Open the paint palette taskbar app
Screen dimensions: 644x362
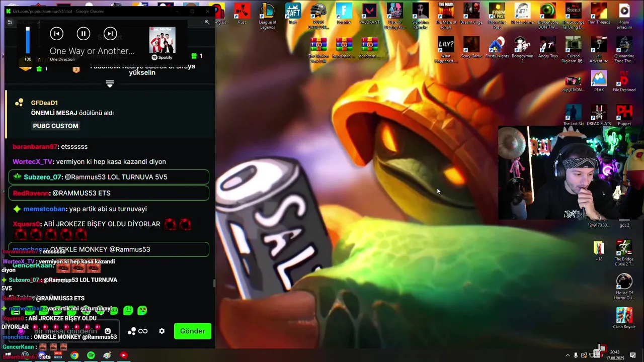pos(107,355)
